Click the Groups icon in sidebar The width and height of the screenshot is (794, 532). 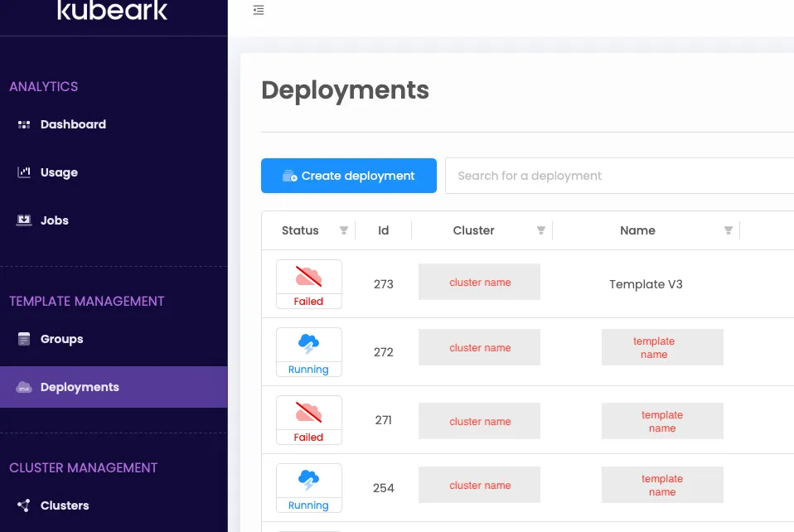coord(24,339)
